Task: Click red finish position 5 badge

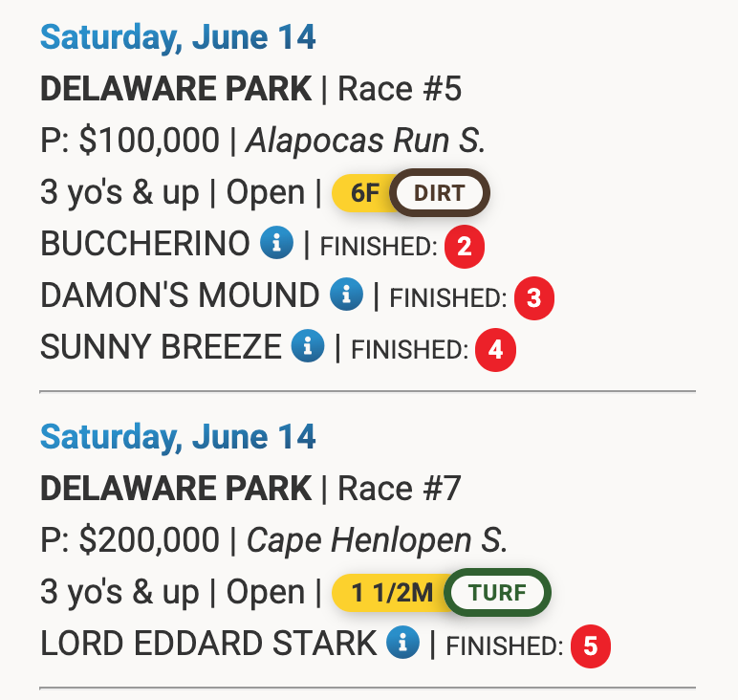Action: (x=591, y=645)
